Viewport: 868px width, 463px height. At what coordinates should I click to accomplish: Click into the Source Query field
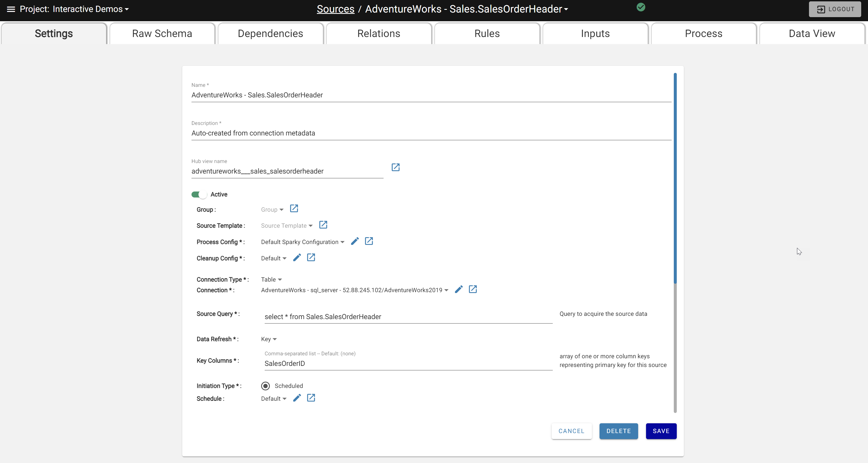pos(408,317)
